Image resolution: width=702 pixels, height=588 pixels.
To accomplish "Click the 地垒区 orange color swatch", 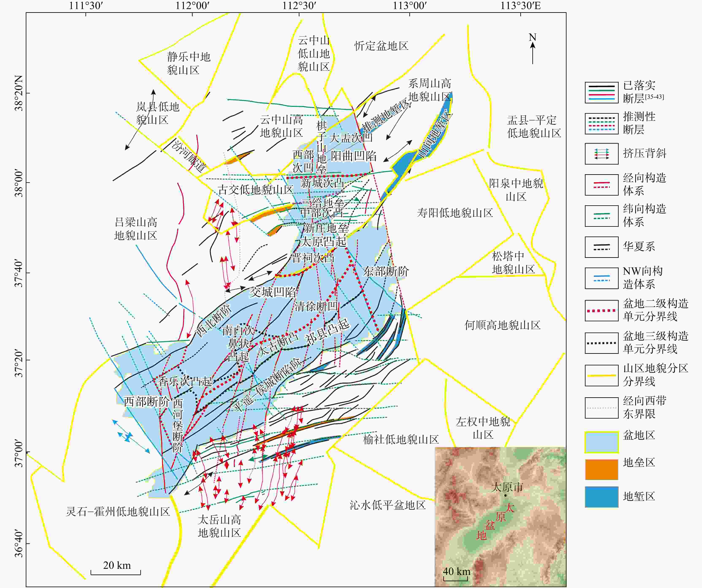I will coord(601,469).
